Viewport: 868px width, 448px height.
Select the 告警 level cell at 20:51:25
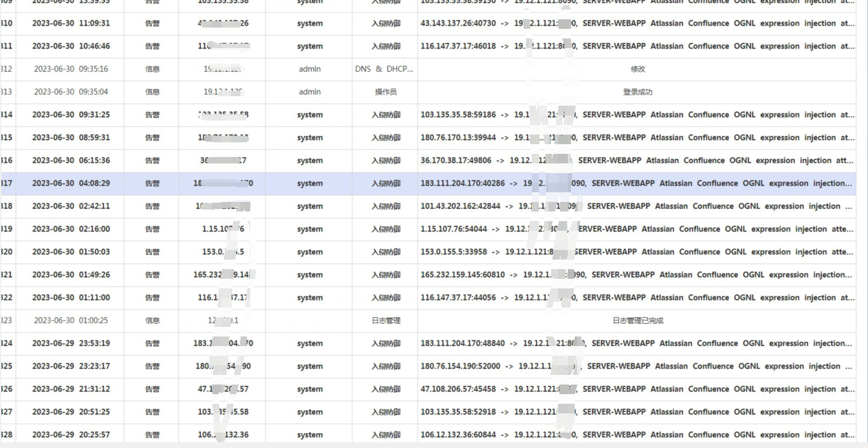pyautogui.click(x=152, y=412)
